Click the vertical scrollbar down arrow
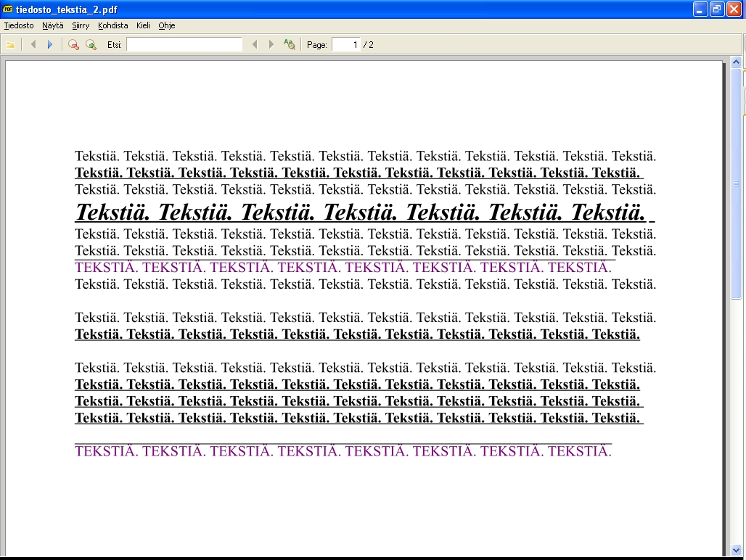 [737, 549]
